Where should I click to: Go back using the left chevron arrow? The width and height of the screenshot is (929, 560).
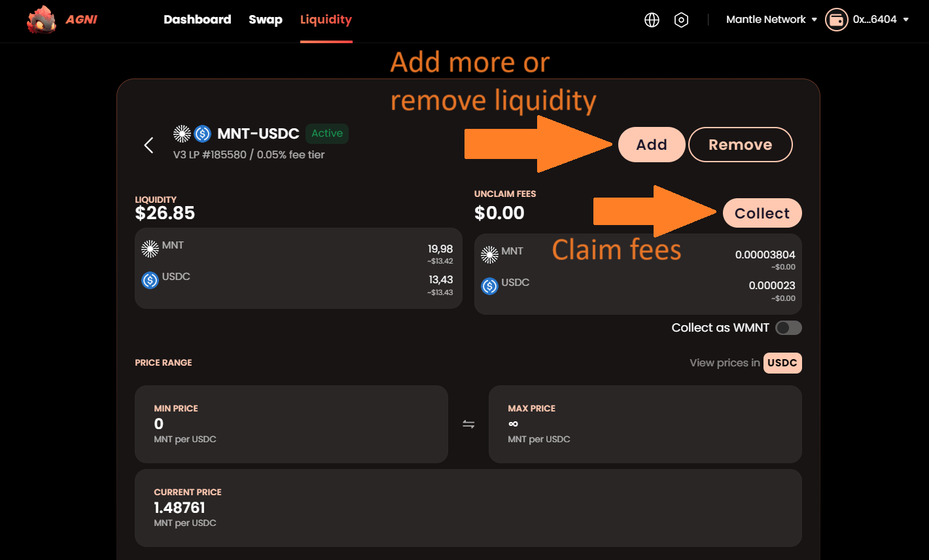[149, 145]
